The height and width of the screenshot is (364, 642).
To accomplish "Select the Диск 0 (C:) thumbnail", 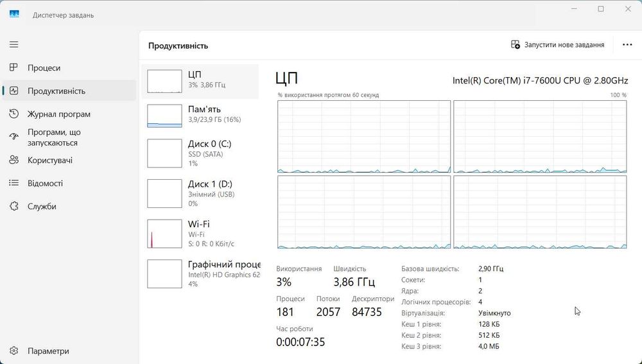I will pyautogui.click(x=164, y=153).
